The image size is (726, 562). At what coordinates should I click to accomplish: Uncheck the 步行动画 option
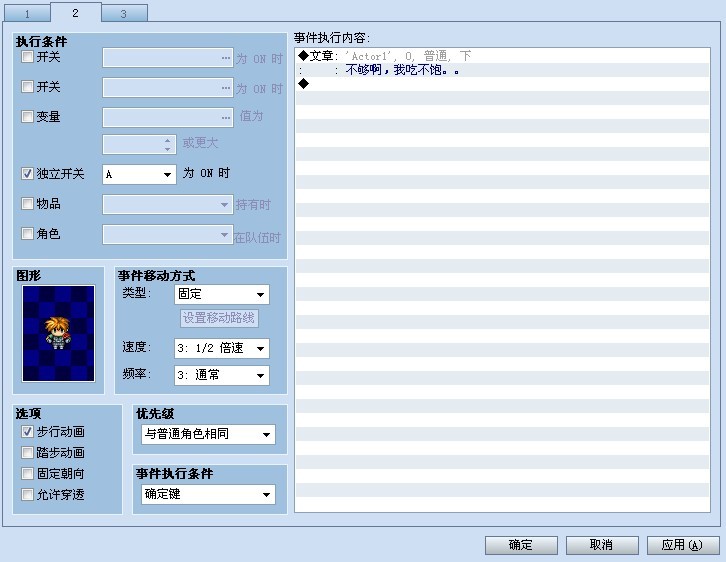coord(27,431)
